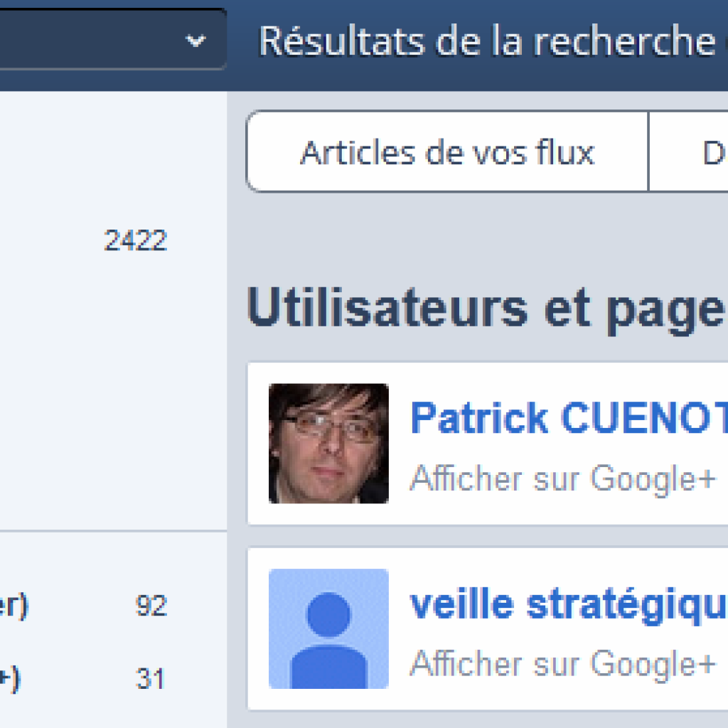Click "Afficher sur Google+" under veille stratégique
728x728 pixels.
click(562, 664)
